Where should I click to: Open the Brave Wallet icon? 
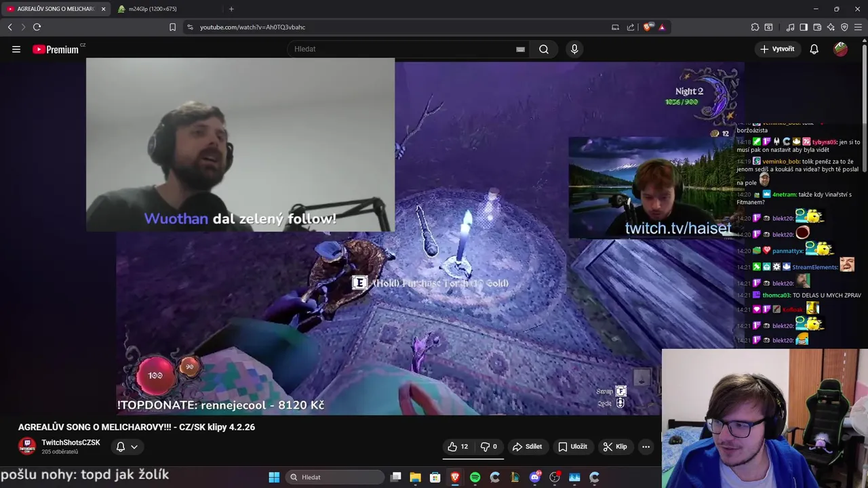[817, 27]
